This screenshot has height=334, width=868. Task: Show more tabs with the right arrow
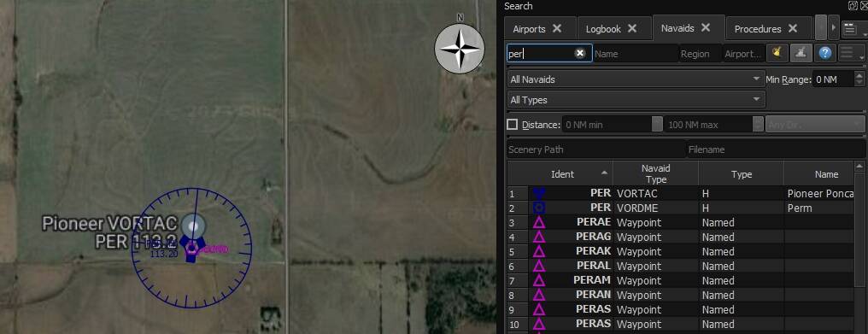click(833, 27)
